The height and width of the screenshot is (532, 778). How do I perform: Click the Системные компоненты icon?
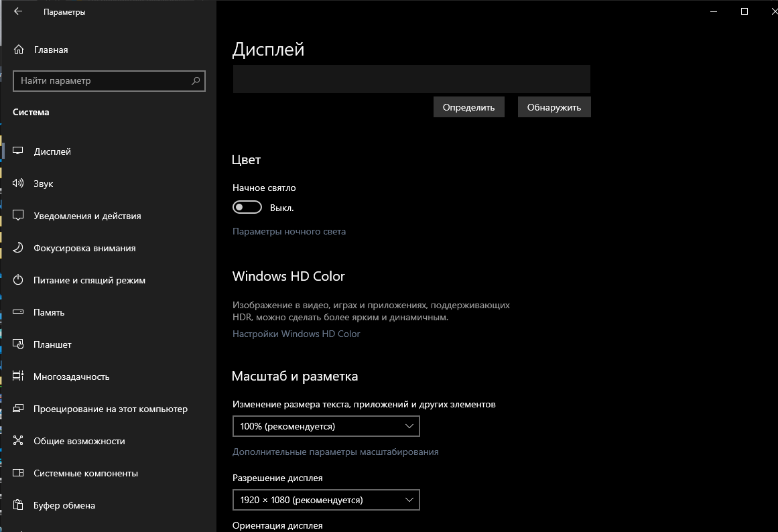pos(18,473)
